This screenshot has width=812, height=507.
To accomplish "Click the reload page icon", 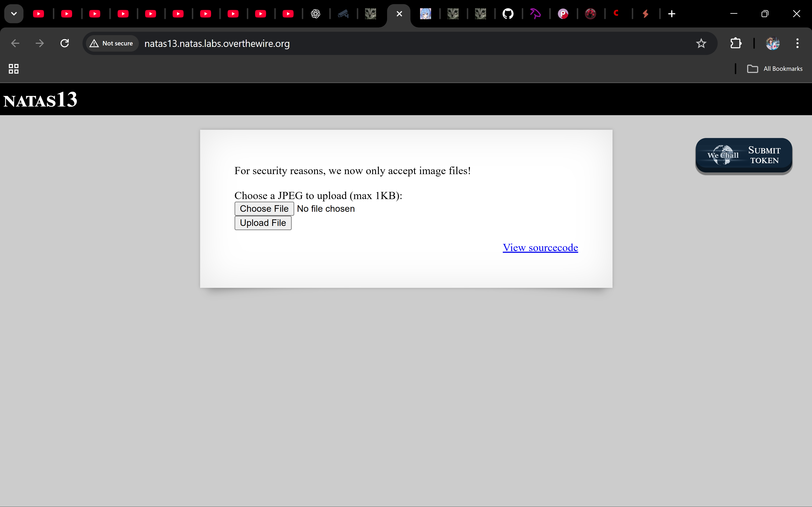I will (65, 43).
